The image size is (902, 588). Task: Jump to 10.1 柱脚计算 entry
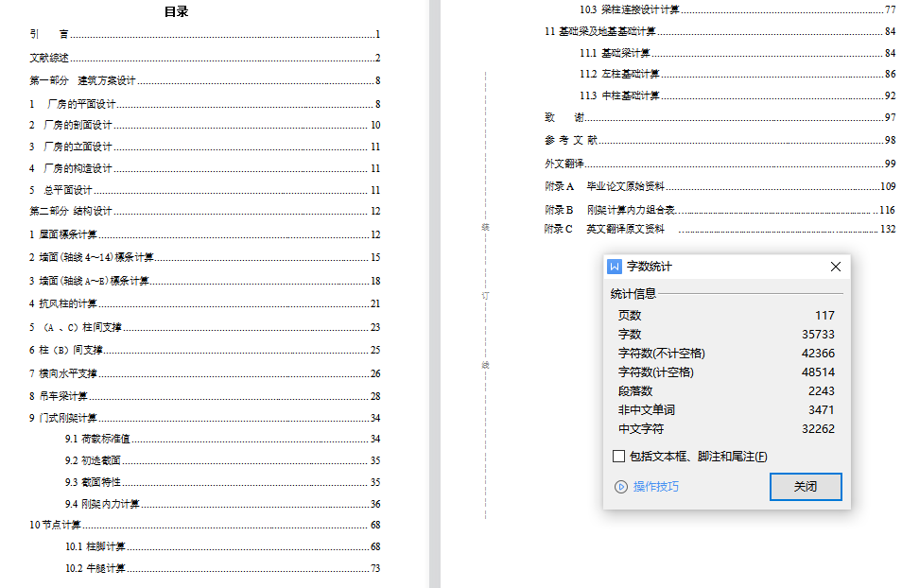[x=95, y=547]
